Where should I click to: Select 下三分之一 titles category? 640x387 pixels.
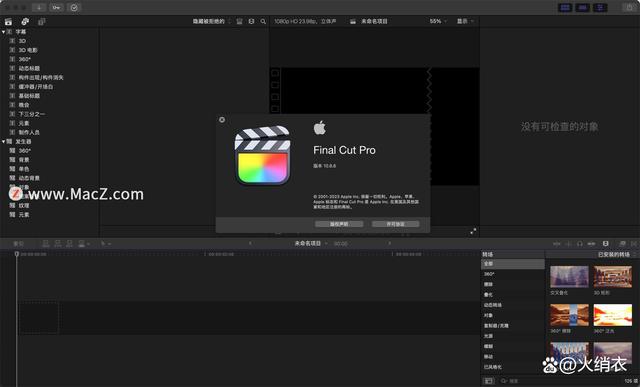coord(31,114)
